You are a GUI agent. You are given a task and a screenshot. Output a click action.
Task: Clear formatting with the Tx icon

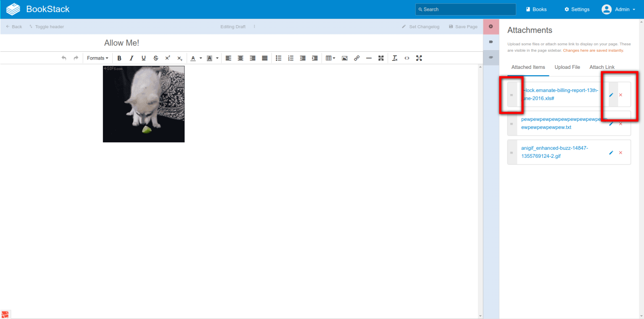(x=395, y=58)
